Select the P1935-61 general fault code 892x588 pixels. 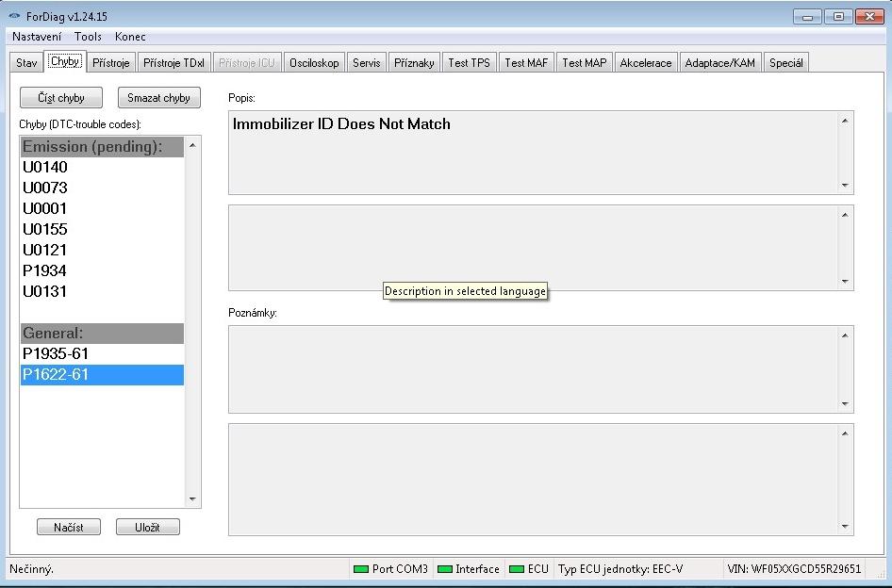pyautogui.click(x=56, y=354)
